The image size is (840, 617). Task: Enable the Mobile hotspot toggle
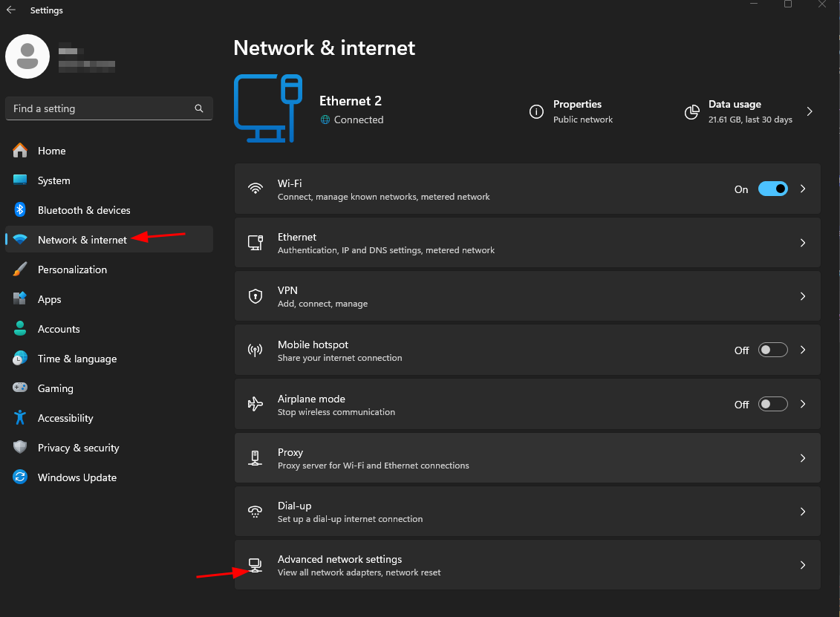(772, 350)
